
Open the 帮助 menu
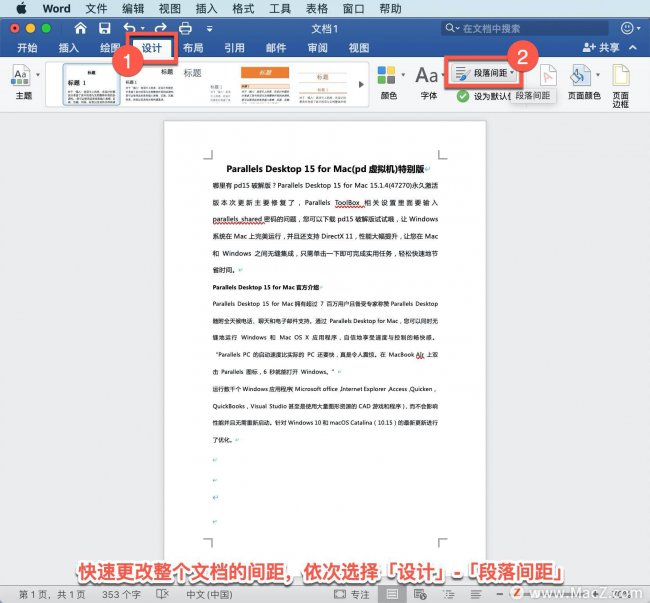point(390,8)
